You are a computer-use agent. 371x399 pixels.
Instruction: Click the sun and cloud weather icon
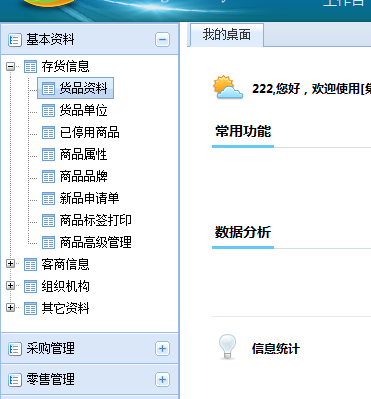(228, 87)
